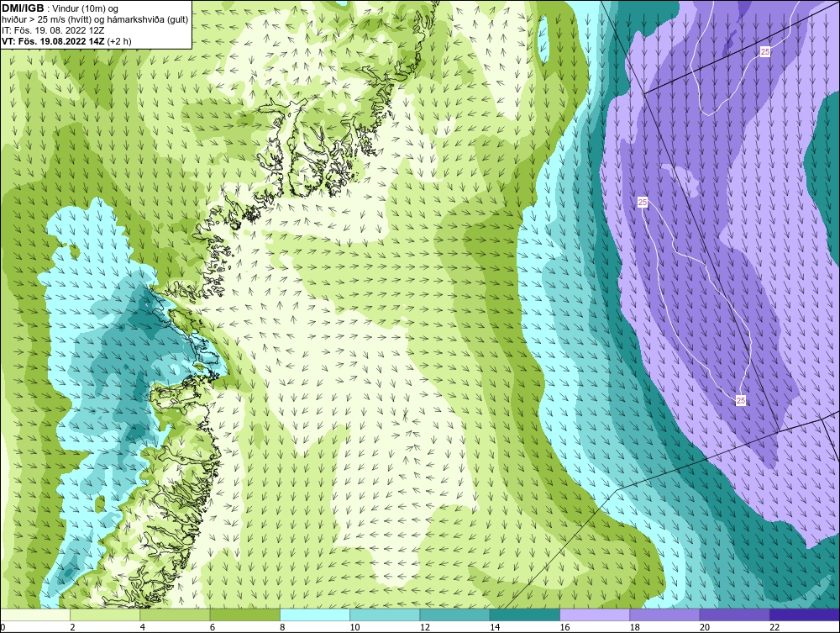Image resolution: width=840 pixels, height=633 pixels.
Task: Select the 12–14 m/s teal legend swatch
Action: [x=454, y=615]
